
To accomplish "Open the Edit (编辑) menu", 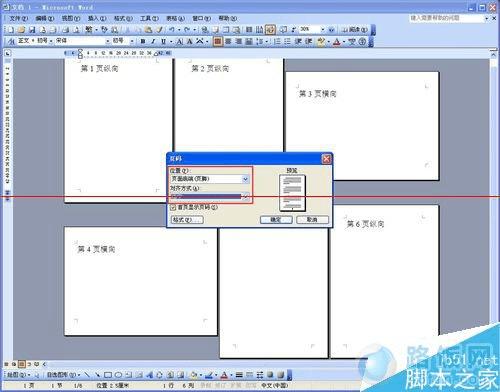I will click(x=45, y=18).
